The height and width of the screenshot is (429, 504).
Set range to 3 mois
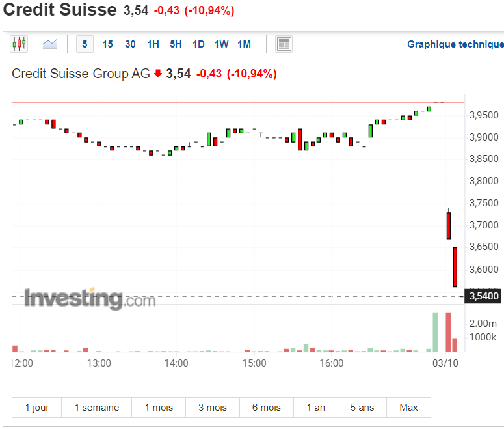(x=213, y=408)
